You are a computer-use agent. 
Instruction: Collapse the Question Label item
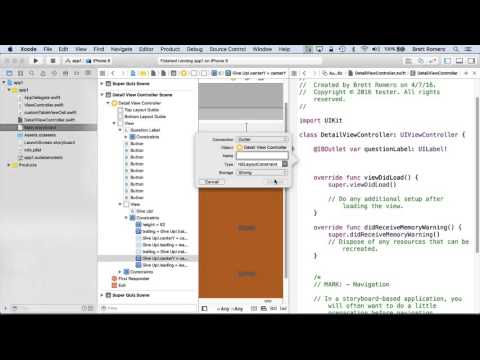120,130
